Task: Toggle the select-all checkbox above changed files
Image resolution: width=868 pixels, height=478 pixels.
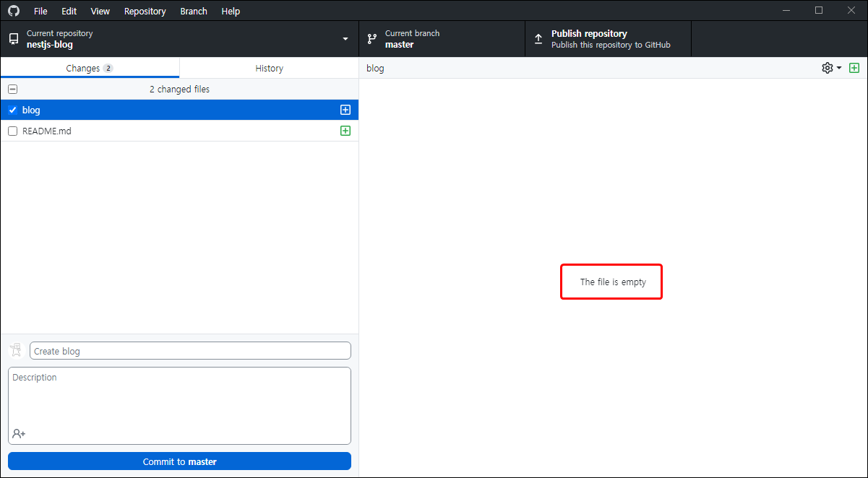Action: coord(12,88)
